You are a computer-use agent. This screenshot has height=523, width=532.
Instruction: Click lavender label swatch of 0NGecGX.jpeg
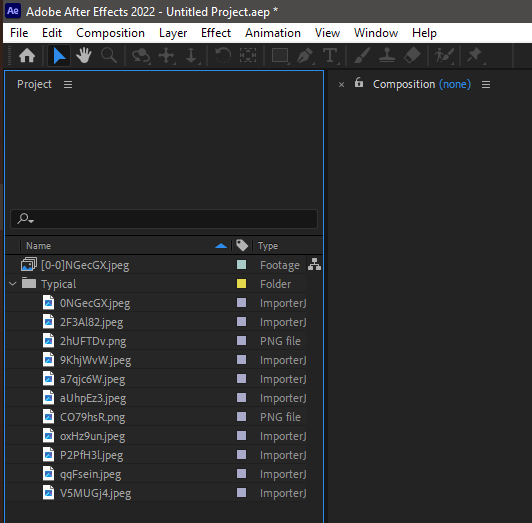pos(241,302)
